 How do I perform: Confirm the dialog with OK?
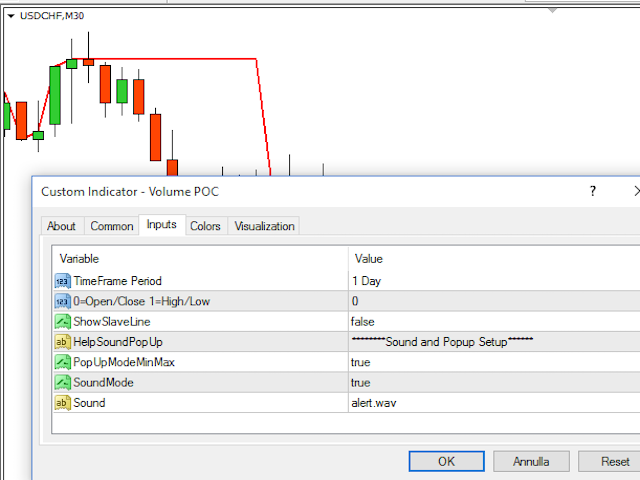[x=447, y=461]
